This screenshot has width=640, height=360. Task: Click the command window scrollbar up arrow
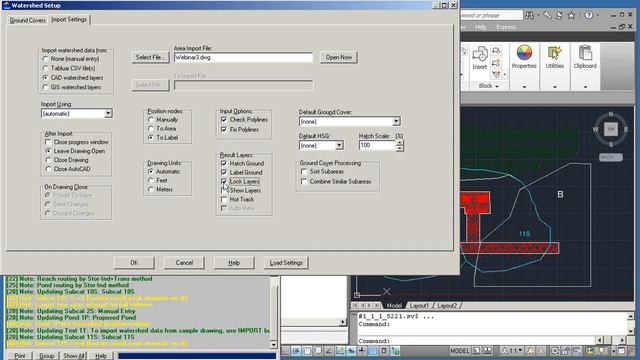[x=630, y=316]
